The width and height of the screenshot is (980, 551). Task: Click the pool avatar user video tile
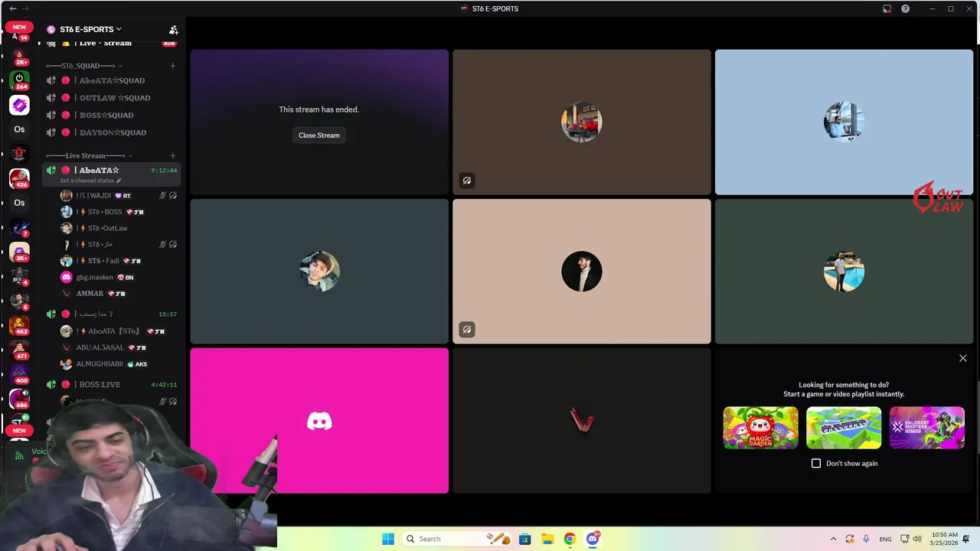[844, 272]
